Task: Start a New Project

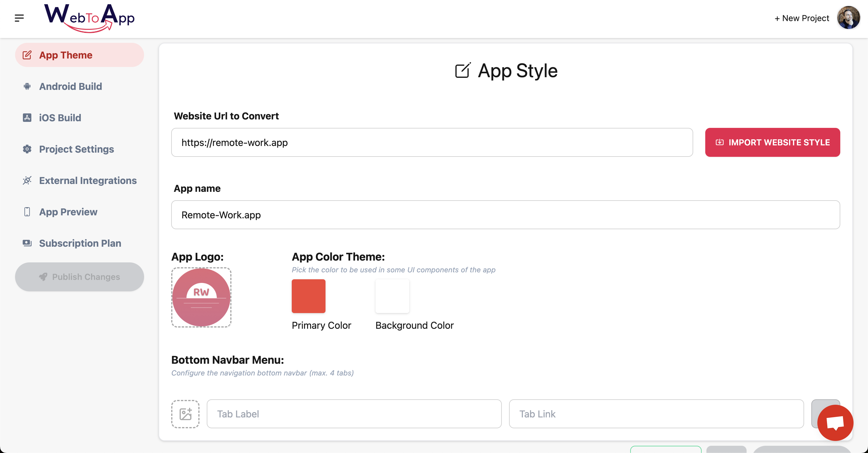Action: tap(802, 18)
